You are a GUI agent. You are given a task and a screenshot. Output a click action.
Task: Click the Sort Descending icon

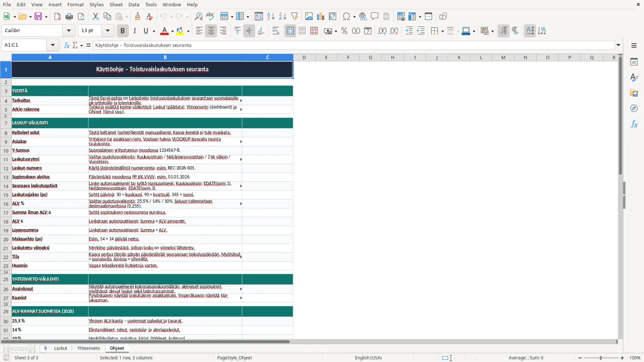point(282,17)
